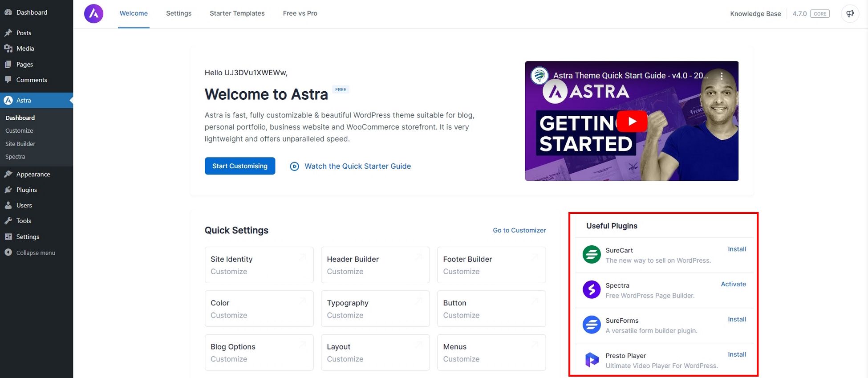Viewport: 868px width, 378px height.
Task: Open the Layout Customize card
Action: tap(375, 353)
